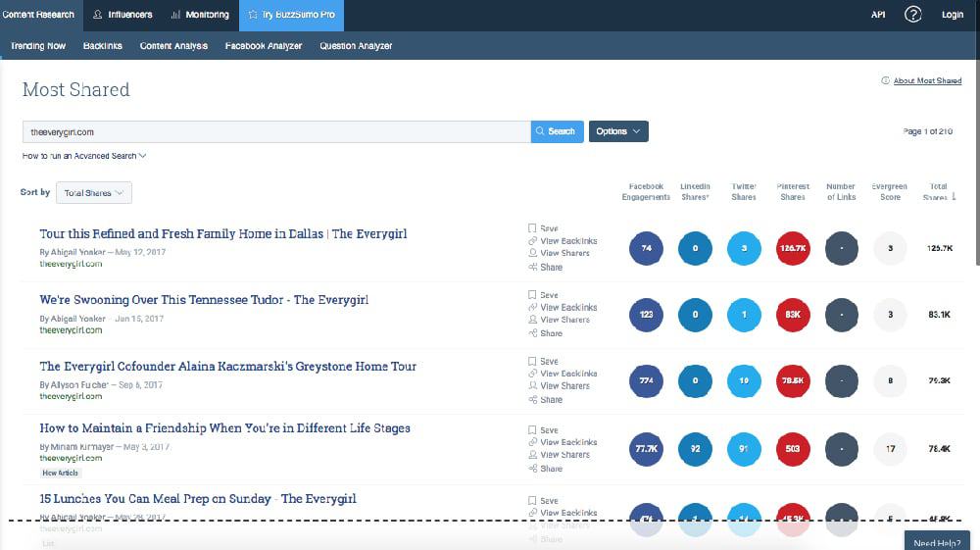Open the Sort by Total Shares dropdown
This screenshot has height=550, width=980.
(x=94, y=192)
